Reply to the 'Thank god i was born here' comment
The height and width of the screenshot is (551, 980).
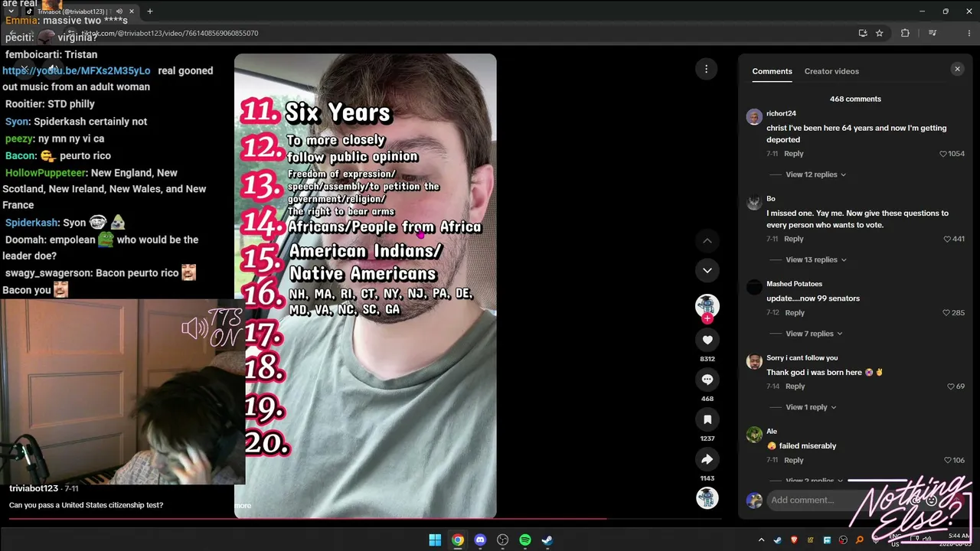[x=795, y=386]
